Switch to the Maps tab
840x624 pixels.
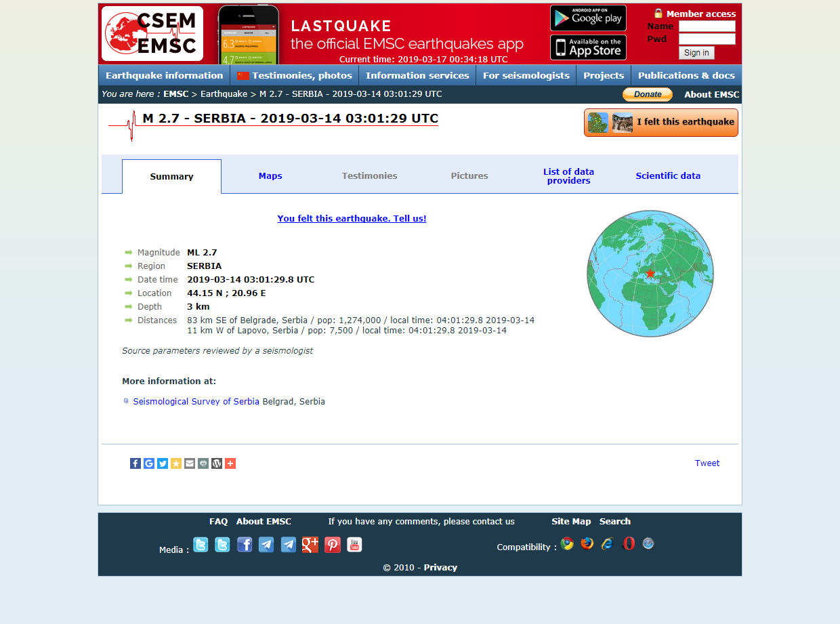pos(270,176)
